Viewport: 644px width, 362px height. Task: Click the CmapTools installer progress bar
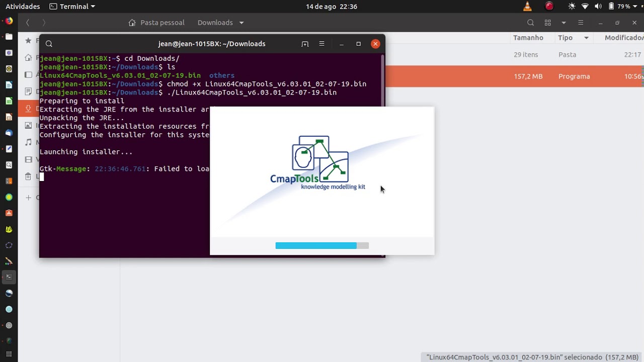(322, 245)
